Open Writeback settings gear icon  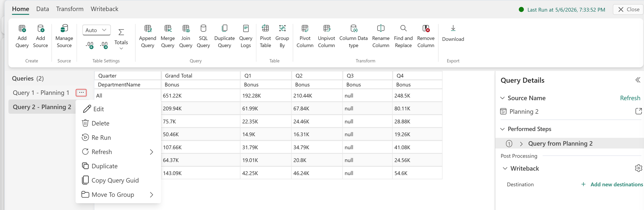click(x=638, y=168)
